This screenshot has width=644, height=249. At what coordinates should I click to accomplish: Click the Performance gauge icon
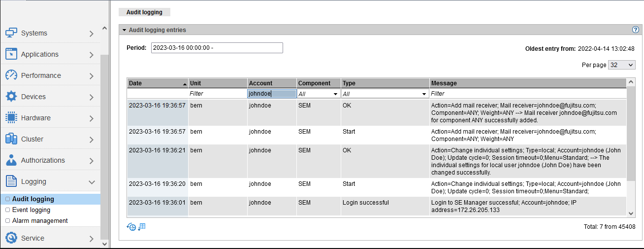11,75
